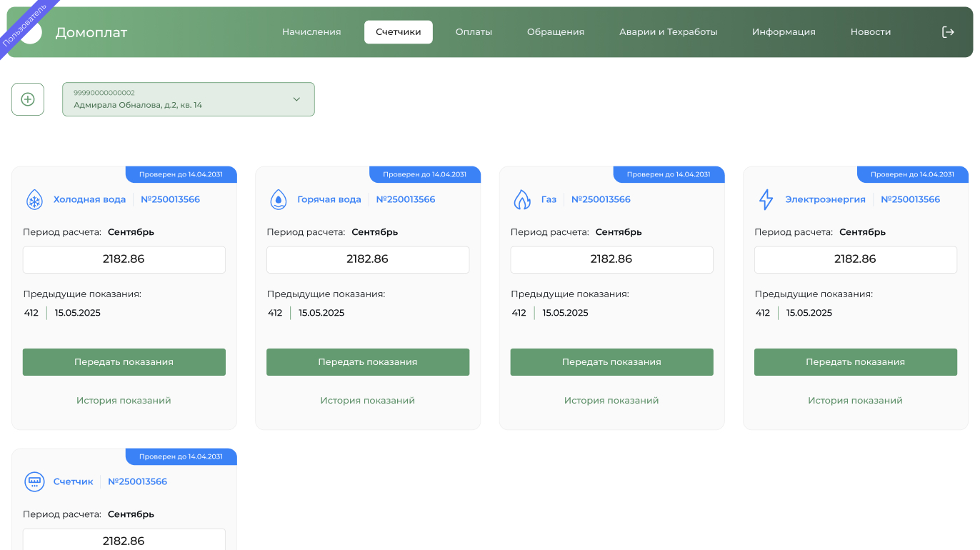This screenshot has width=980, height=550.
Task: Click the hot water drop icon
Action: 278,200
